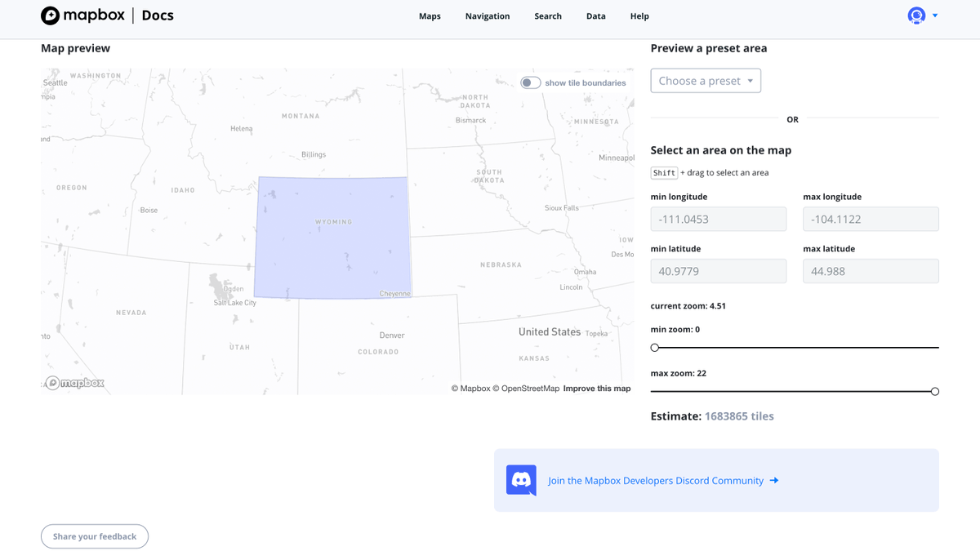Open the © Mapbox attribution link
Image resolution: width=980 pixels, height=551 pixels.
point(470,389)
